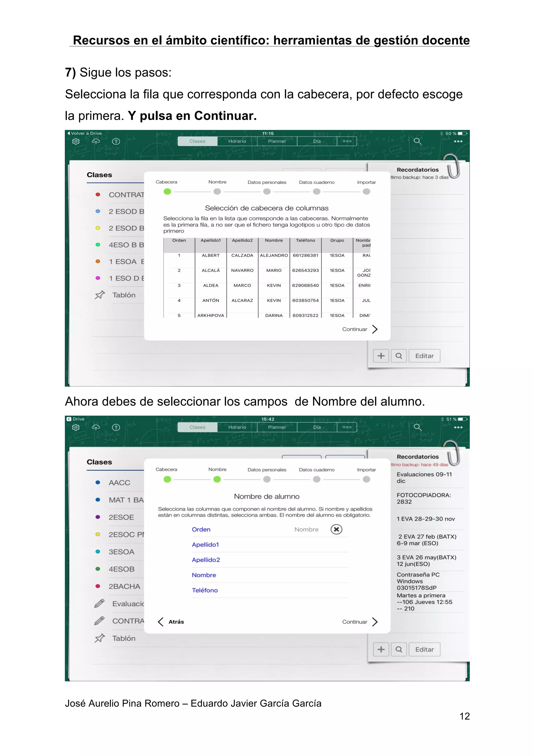Select Apellido1 column in name list
Viewport: 534px width, 756px height.
pos(205,545)
